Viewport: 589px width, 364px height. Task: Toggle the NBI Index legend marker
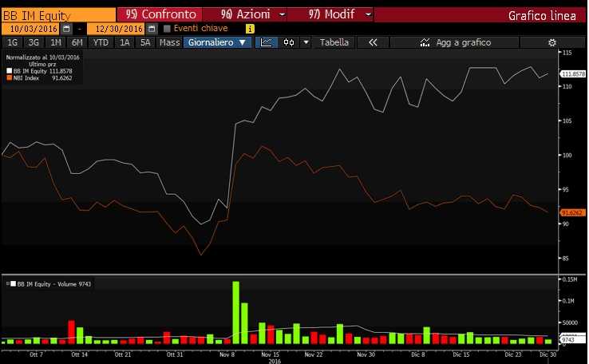tap(8, 78)
